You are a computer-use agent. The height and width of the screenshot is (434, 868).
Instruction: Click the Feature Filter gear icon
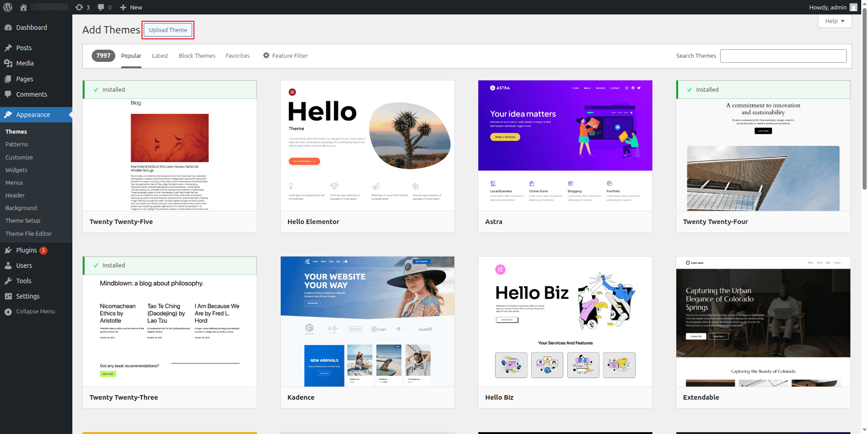(266, 56)
